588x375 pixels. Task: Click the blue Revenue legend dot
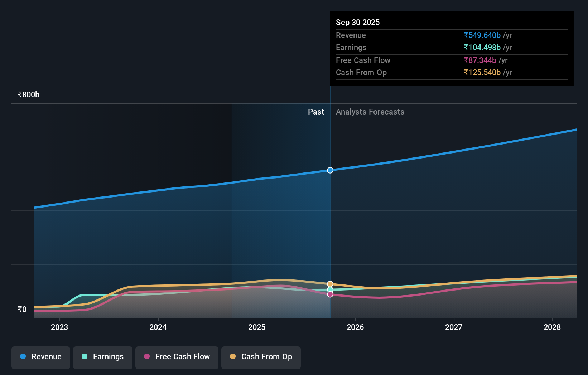click(23, 356)
